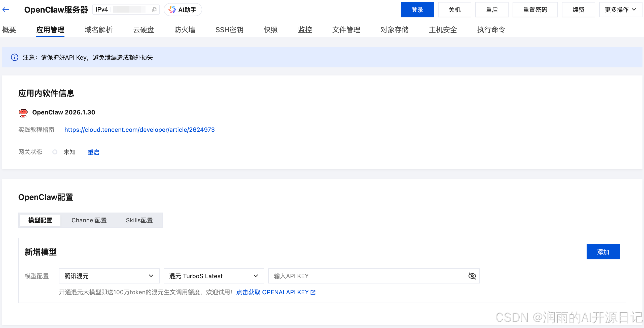Switch to the Channel配置 tab
Viewport: 644px width, 328px height.
pyautogui.click(x=89, y=220)
